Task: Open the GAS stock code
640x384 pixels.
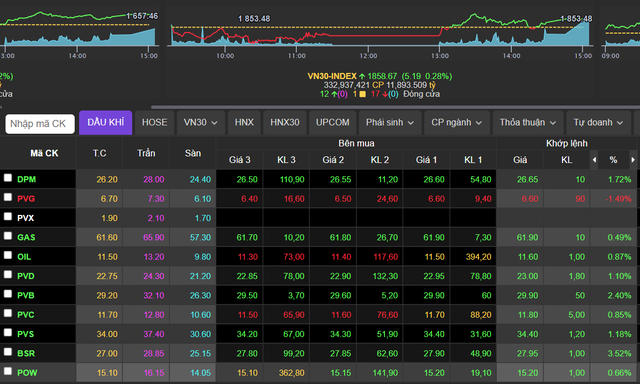Action: (x=26, y=238)
